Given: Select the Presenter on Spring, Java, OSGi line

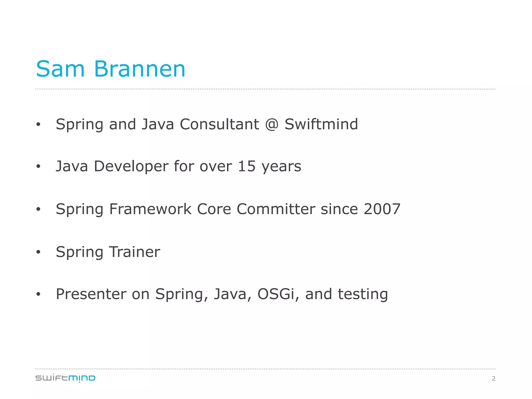Looking at the screenshot, I should [x=222, y=294].
